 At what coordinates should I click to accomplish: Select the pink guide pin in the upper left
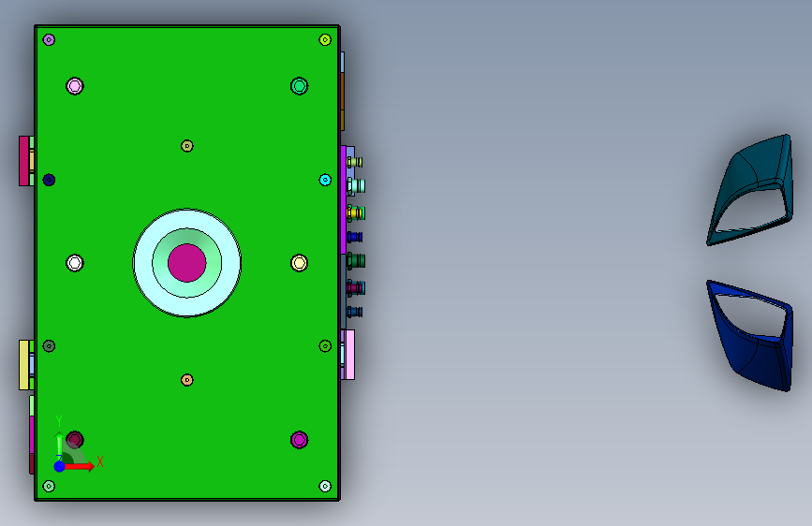coord(75,86)
